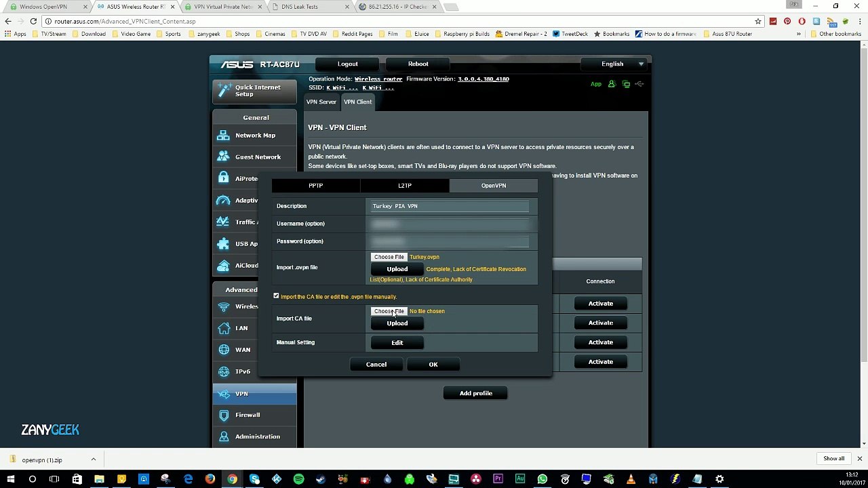Click the USB status icon in router header
Screen dimensions: 868x488
pos(639,84)
